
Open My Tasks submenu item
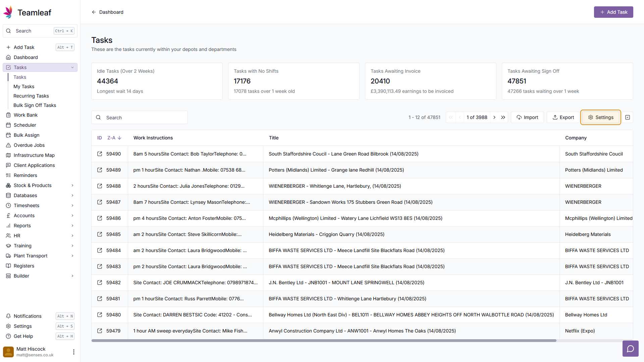[x=24, y=86]
